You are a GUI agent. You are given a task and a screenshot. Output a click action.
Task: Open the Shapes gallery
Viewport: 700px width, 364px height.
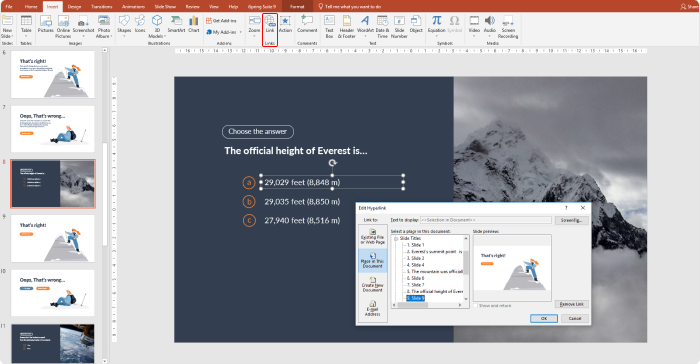click(124, 25)
